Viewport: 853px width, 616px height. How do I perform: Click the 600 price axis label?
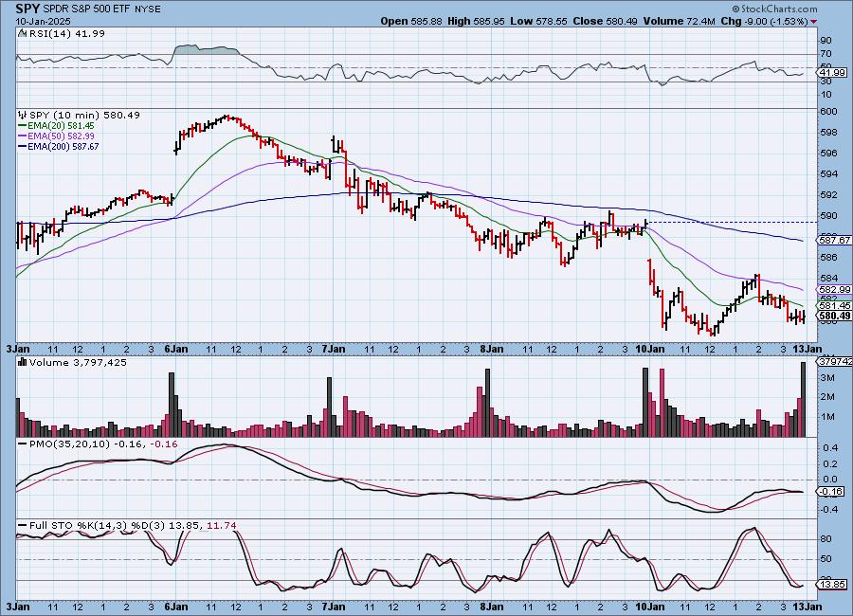(828, 112)
